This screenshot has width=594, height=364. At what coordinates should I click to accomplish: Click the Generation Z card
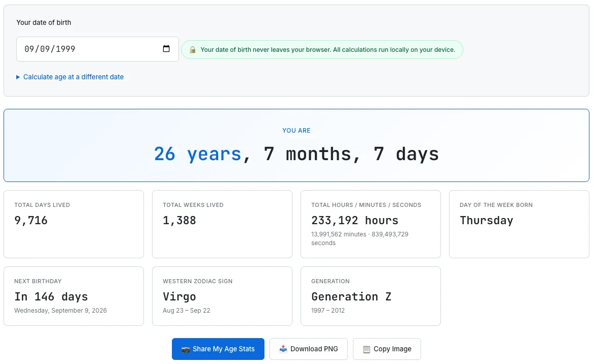click(370, 296)
